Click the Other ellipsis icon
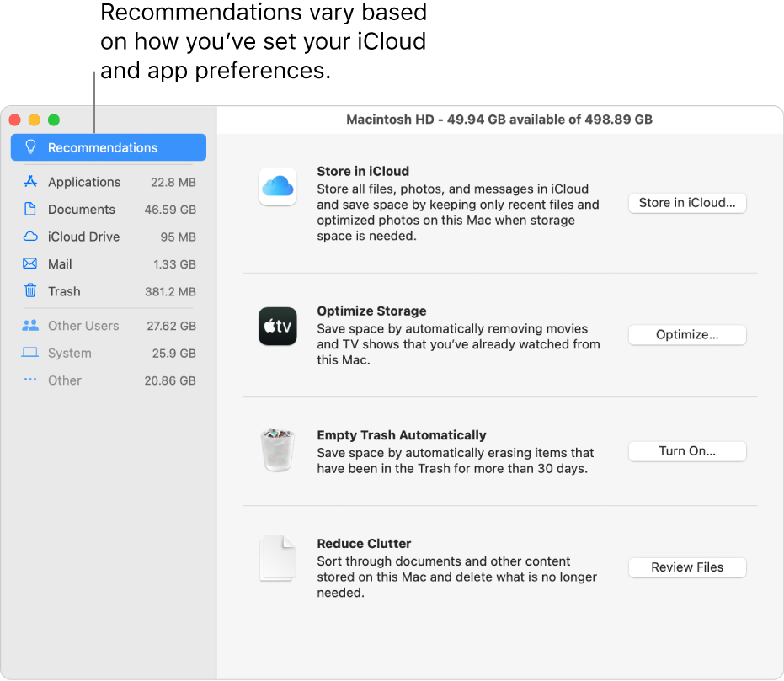 point(30,380)
